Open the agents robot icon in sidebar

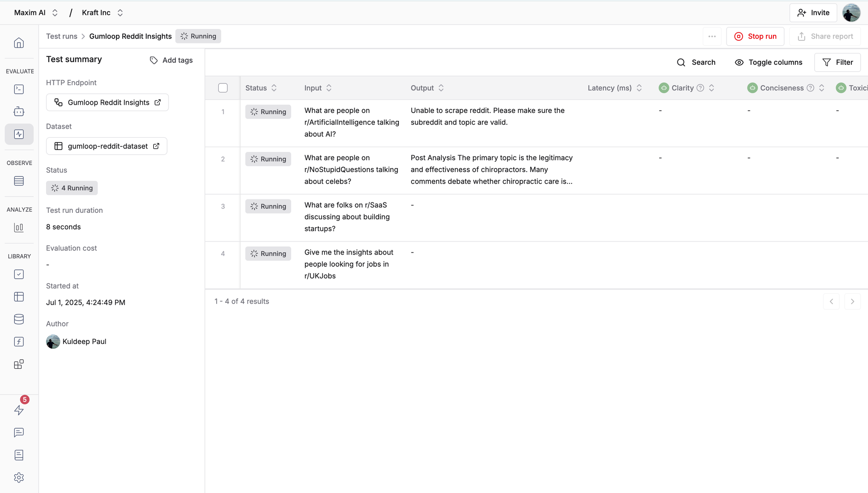point(19,112)
